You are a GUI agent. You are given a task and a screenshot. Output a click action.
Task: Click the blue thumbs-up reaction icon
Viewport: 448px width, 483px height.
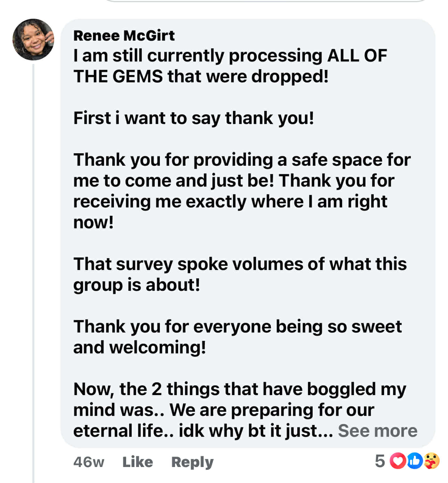click(415, 461)
